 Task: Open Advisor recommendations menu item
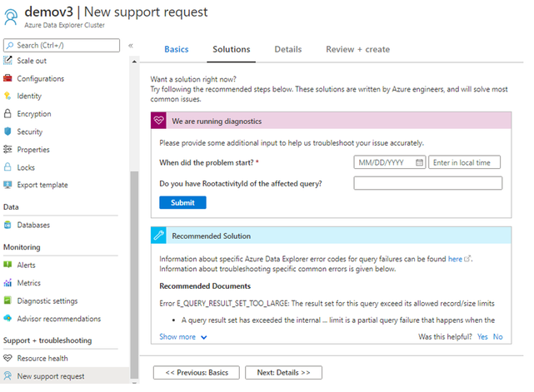coord(61,319)
